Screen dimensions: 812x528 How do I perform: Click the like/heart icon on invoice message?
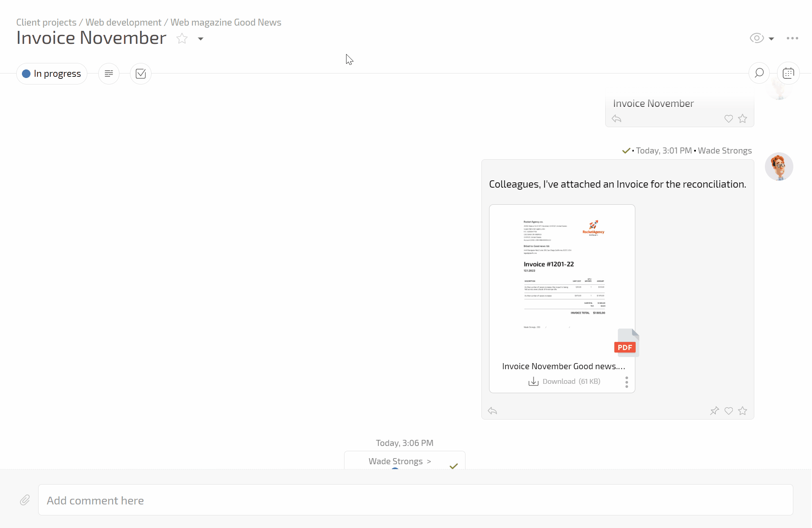729,411
